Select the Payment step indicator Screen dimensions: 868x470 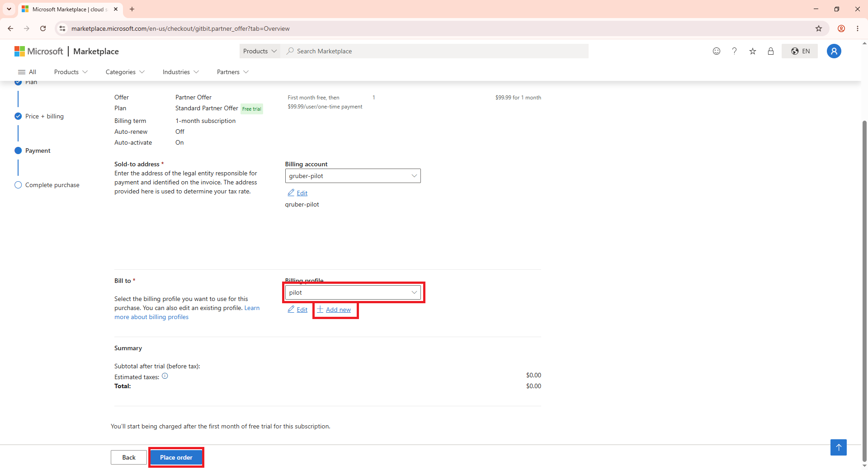[x=18, y=150]
